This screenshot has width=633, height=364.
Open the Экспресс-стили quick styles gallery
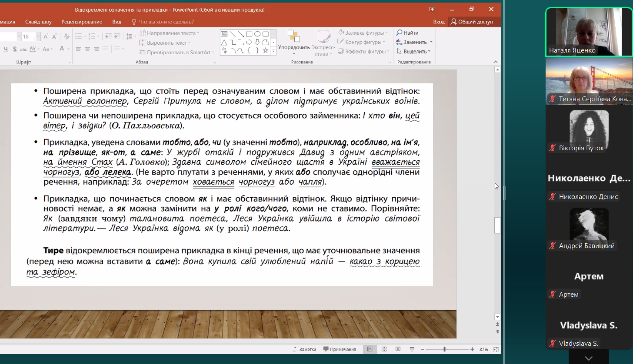(323, 43)
